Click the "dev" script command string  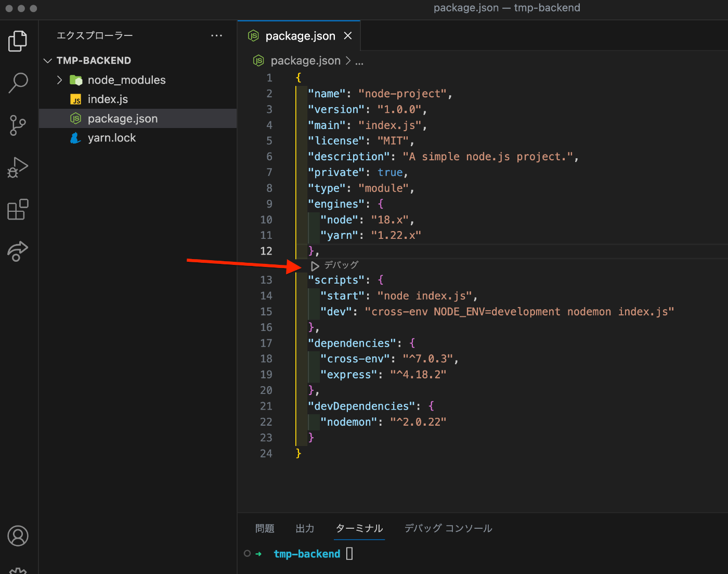pyautogui.click(x=519, y=312)
